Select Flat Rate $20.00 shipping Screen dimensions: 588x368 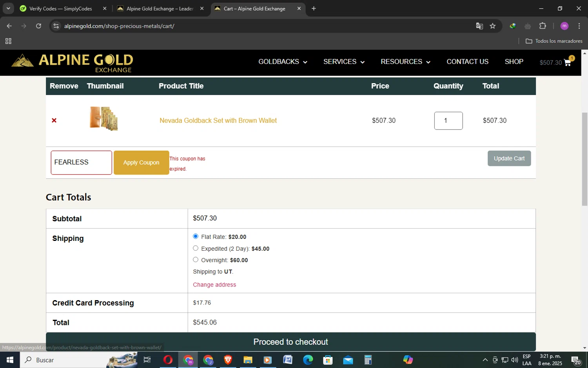tap(196, 236)
